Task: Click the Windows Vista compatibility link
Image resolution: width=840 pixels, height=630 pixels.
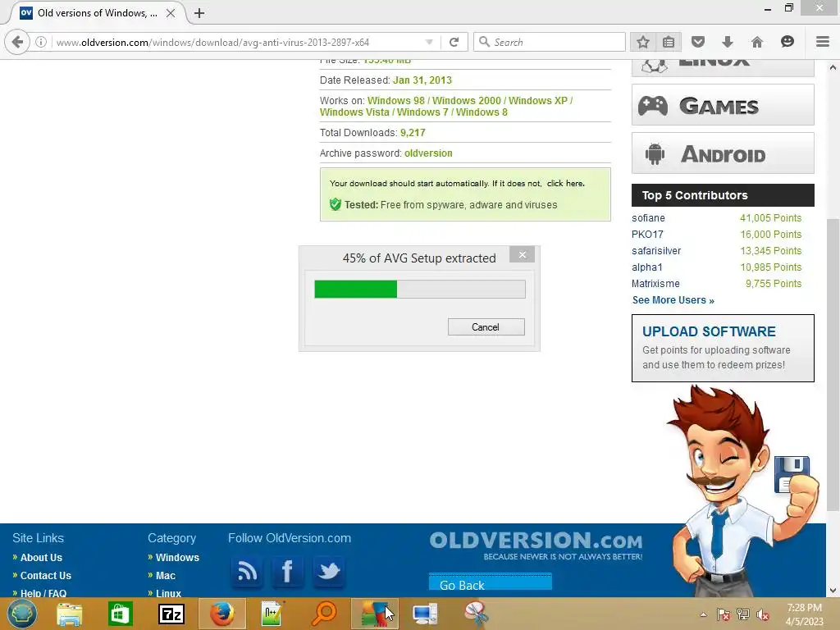Action: [x=354, y=112]
